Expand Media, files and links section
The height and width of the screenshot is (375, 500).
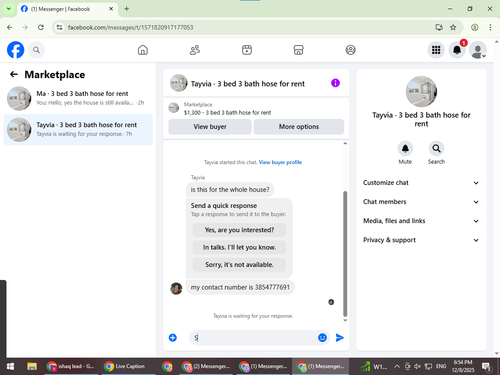click(x=421, y=221)
